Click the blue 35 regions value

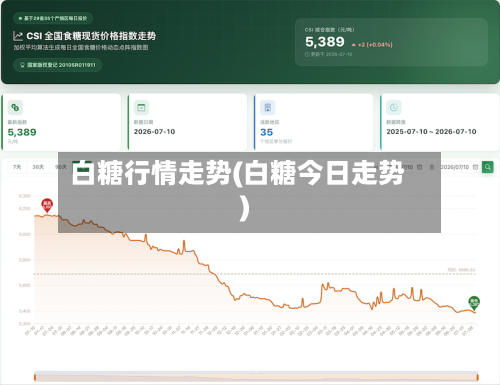pyautogui.click(x=266, y=132)
